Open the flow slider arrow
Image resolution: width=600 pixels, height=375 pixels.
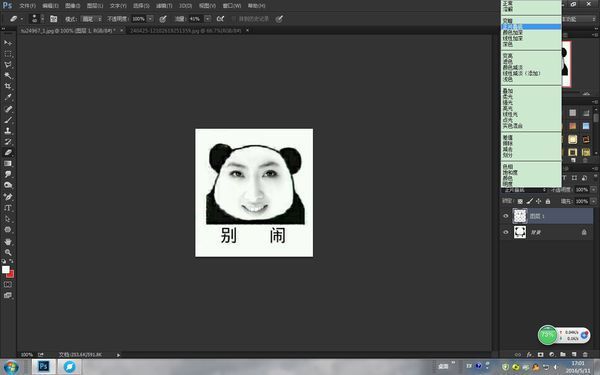(x=207, y=18)
